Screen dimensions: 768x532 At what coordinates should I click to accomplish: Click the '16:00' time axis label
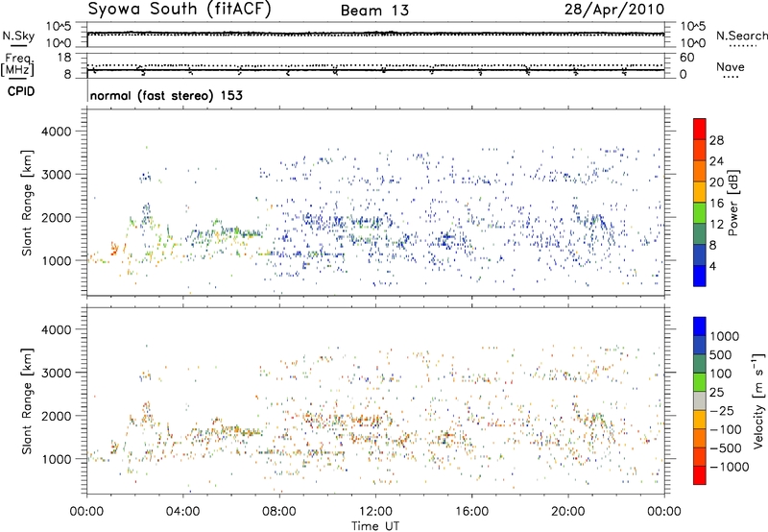471,512
